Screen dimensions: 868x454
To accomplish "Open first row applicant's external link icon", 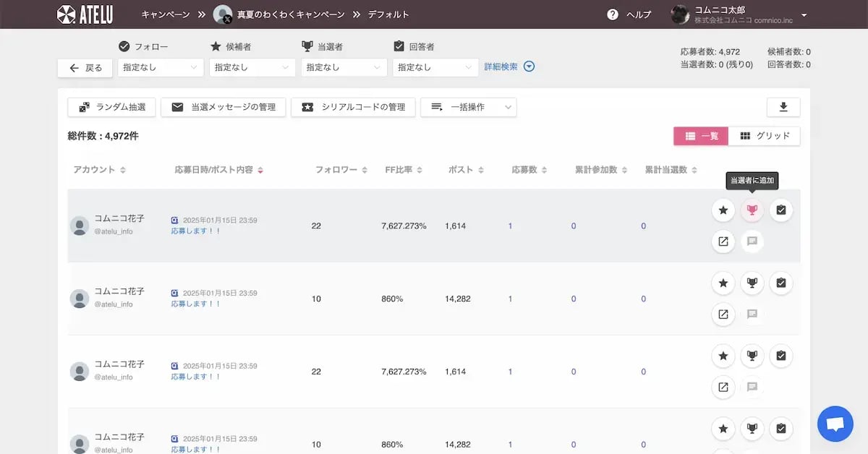I will coord(723,241).
